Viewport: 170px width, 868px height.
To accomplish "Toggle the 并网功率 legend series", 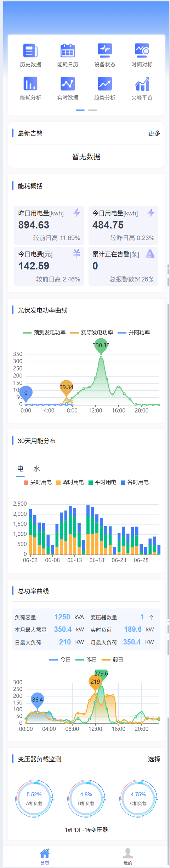I will (x=134, y=332).
